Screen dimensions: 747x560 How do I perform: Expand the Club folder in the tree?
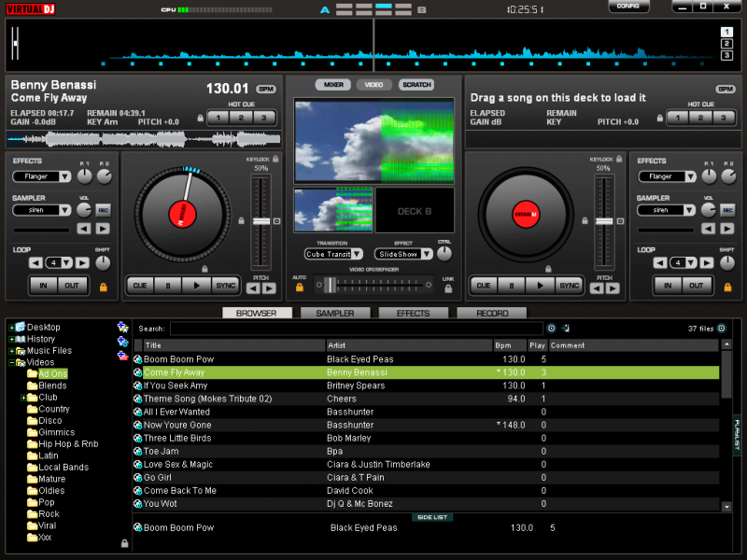pos(22,398)
